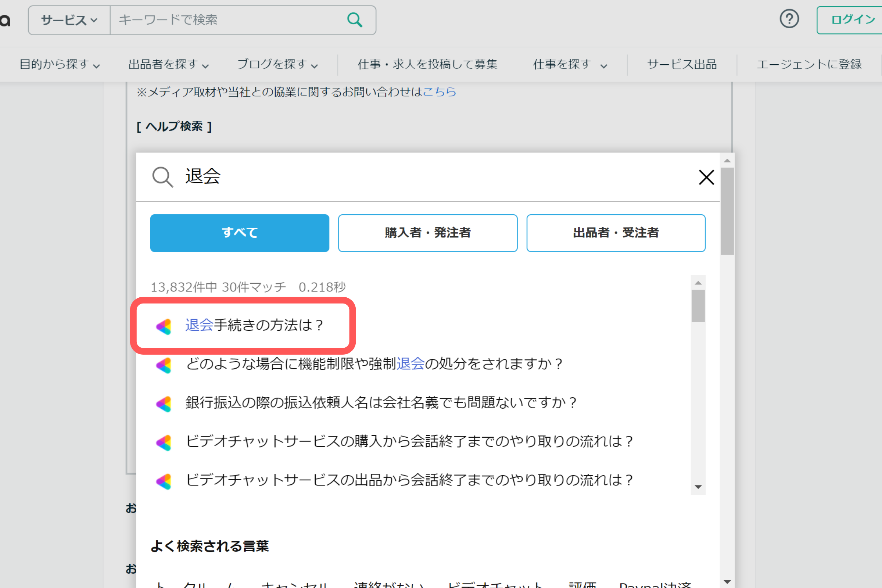Click the キーワードで検索 input field
This screenshot has width=882, height=588.
(229, 20)
